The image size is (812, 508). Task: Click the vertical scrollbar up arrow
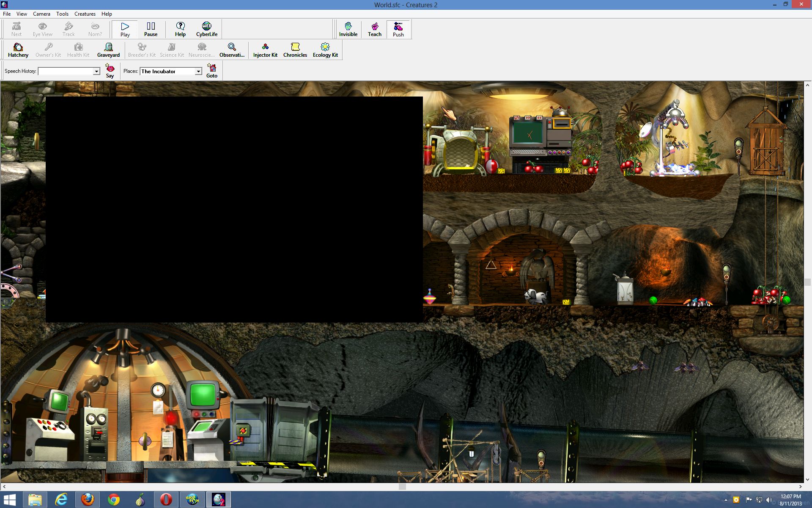pyautogui.click(x=807, y=85)
